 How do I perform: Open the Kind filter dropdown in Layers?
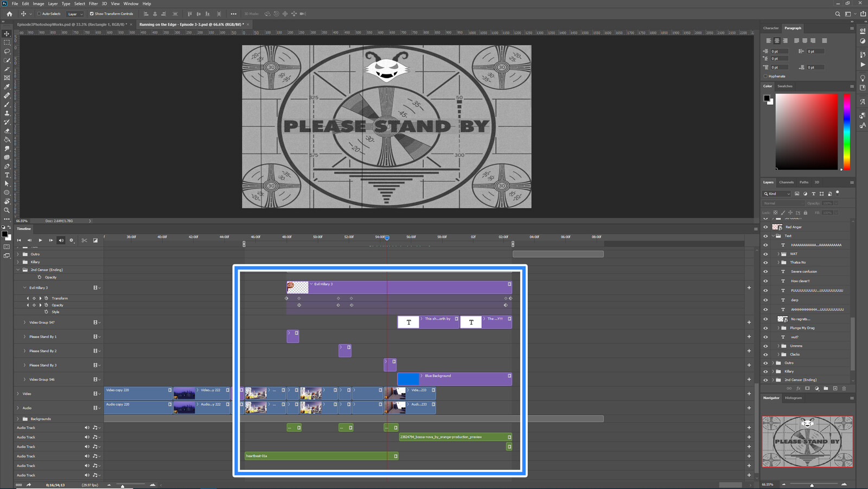[777, 193]
